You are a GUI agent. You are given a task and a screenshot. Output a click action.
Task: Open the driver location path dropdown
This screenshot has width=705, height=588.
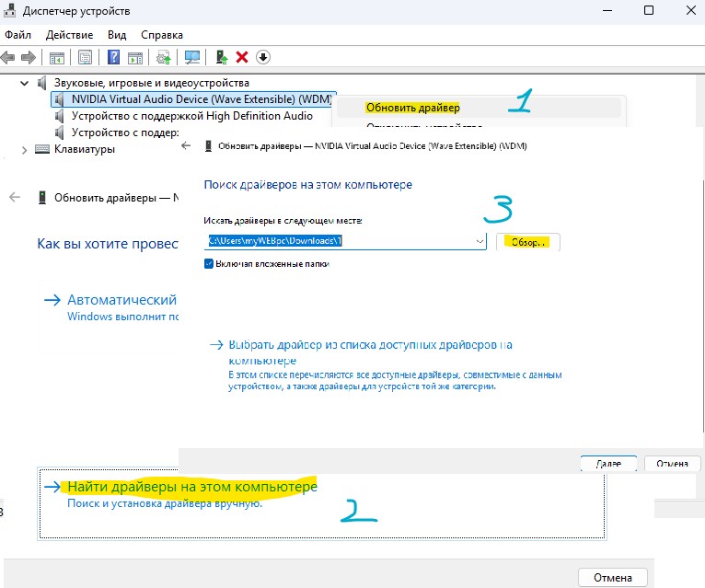(x=480, y=241)
